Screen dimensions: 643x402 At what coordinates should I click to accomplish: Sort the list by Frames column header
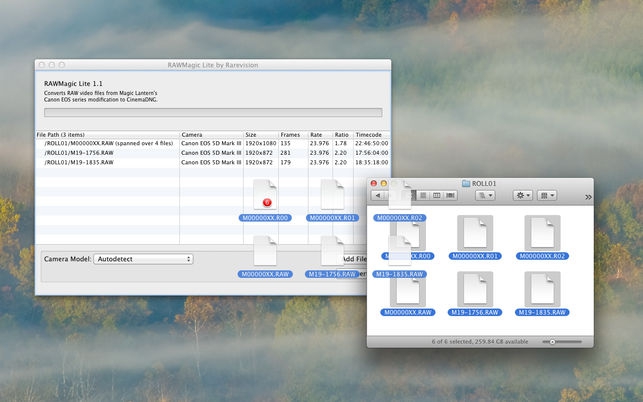[292, 134]
